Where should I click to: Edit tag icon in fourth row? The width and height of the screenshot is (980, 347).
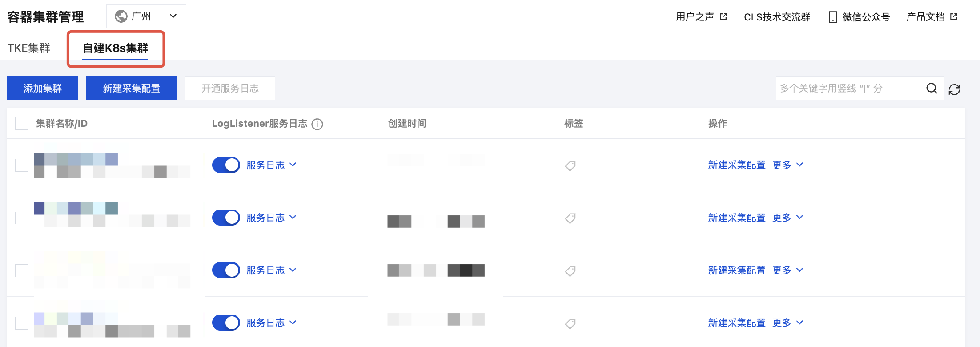pos(570,323)
